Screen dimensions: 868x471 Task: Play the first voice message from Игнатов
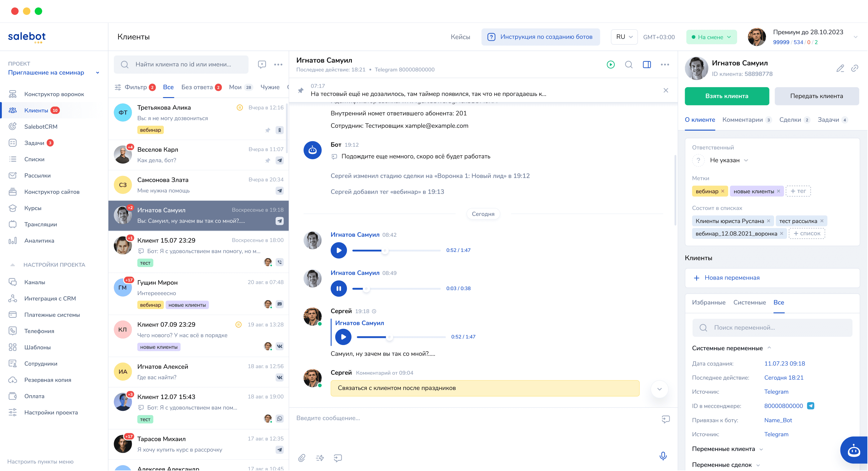pyautogui.click(x=339, y=250)
